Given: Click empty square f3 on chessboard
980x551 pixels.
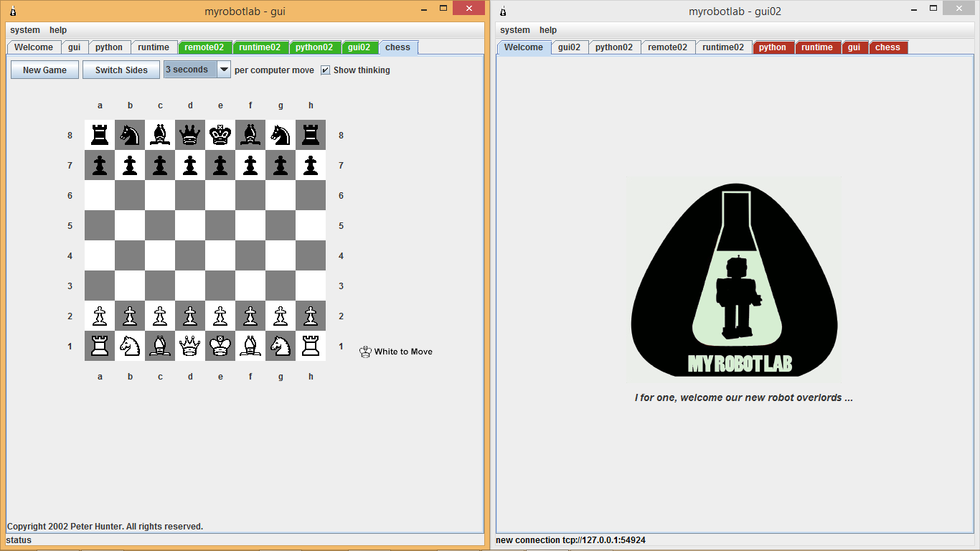Looking at the screenshot, I should pos(250,286).
